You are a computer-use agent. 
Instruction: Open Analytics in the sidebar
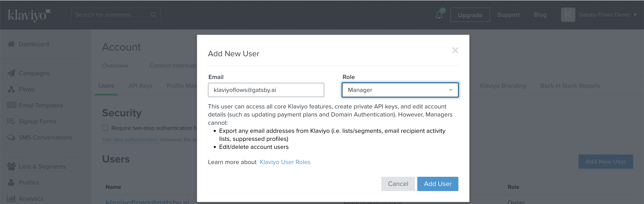31,198
